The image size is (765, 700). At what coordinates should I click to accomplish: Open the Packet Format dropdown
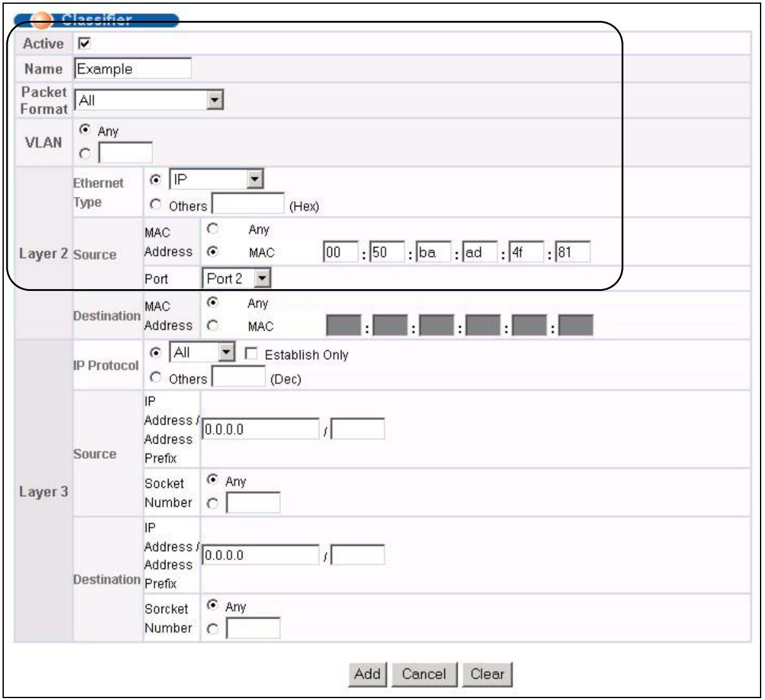[149, 100]
